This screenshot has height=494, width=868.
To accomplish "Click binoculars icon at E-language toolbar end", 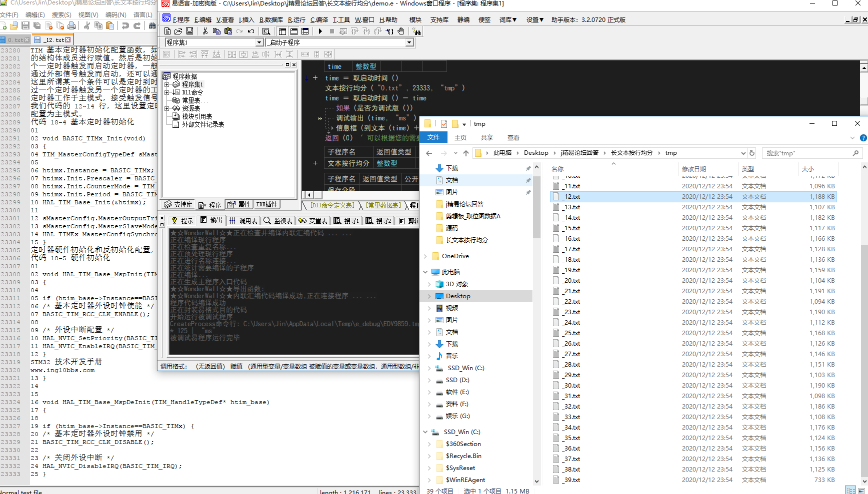I will point(417,31).
